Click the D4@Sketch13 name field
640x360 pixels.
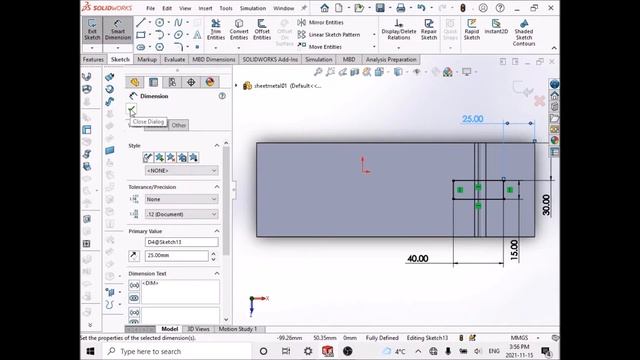pyautogui.click(x=182, y=242)
